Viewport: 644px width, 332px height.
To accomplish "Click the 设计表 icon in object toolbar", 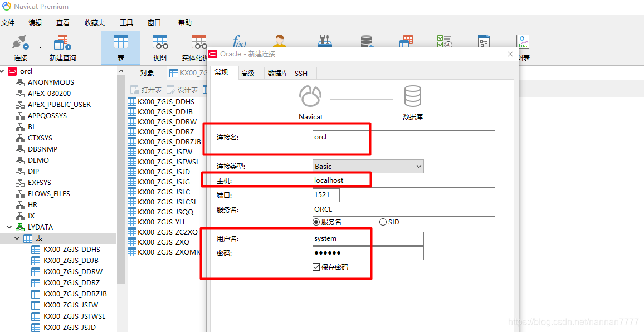I will [x=171, y=90].
